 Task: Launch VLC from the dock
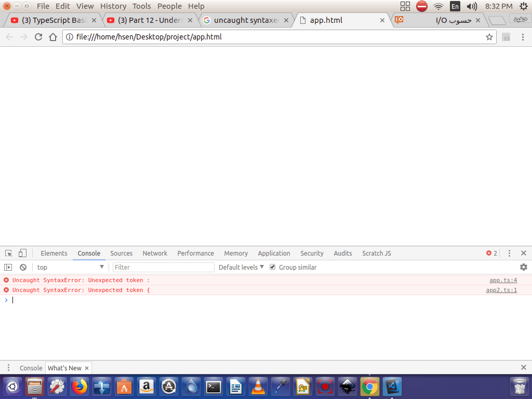click(x=258, y=387)
